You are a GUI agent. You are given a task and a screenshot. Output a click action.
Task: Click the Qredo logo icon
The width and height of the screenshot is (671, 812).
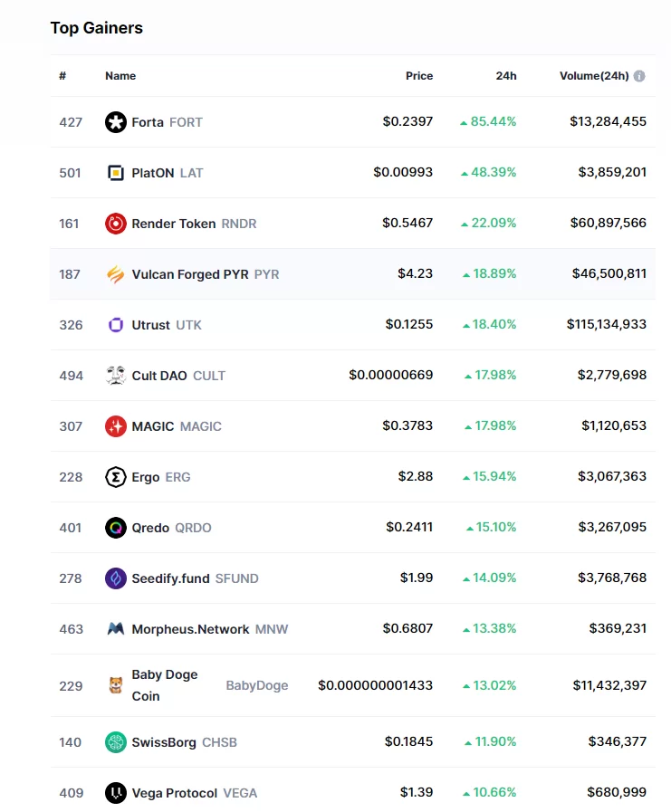click(x=115, y=528)
